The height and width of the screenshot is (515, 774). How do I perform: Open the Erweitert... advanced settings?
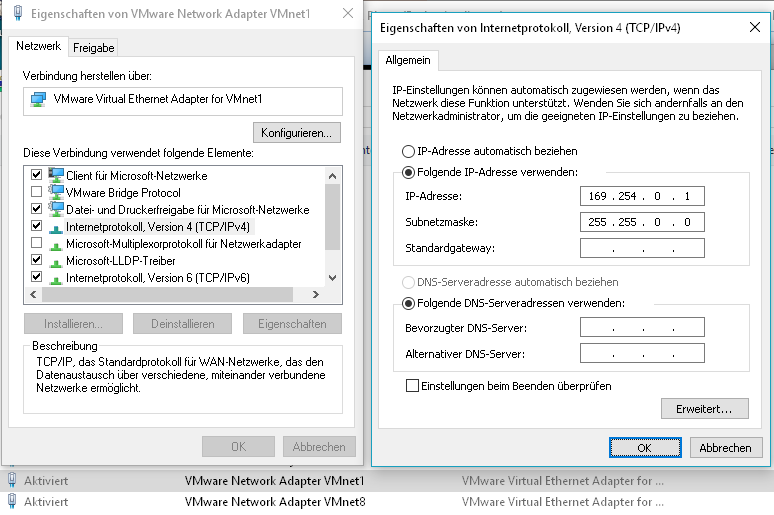704,408
